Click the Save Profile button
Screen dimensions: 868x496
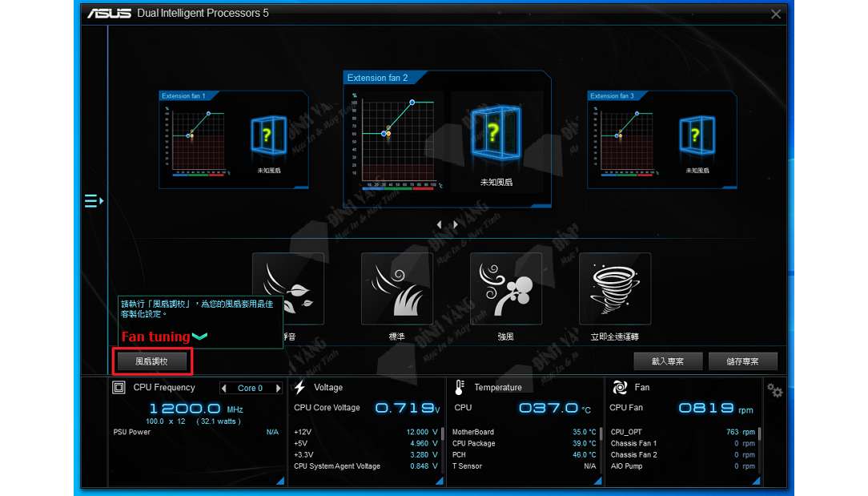tap(743, 361)
